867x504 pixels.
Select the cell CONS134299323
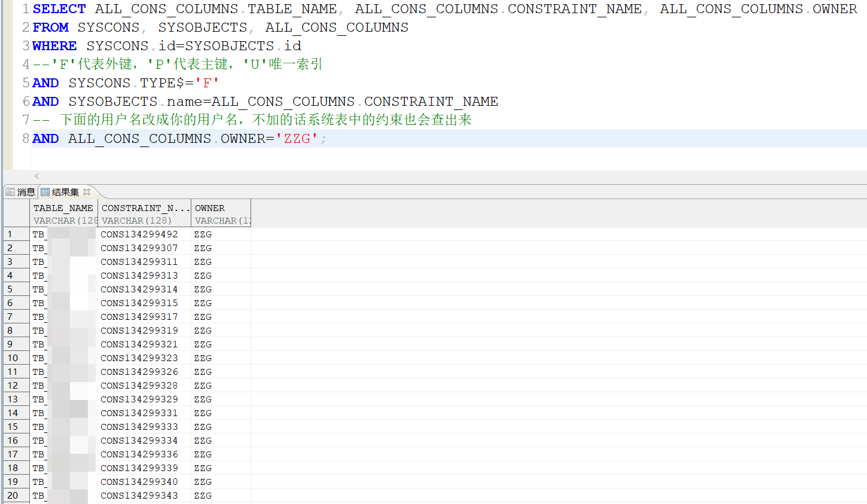(144, 358)
